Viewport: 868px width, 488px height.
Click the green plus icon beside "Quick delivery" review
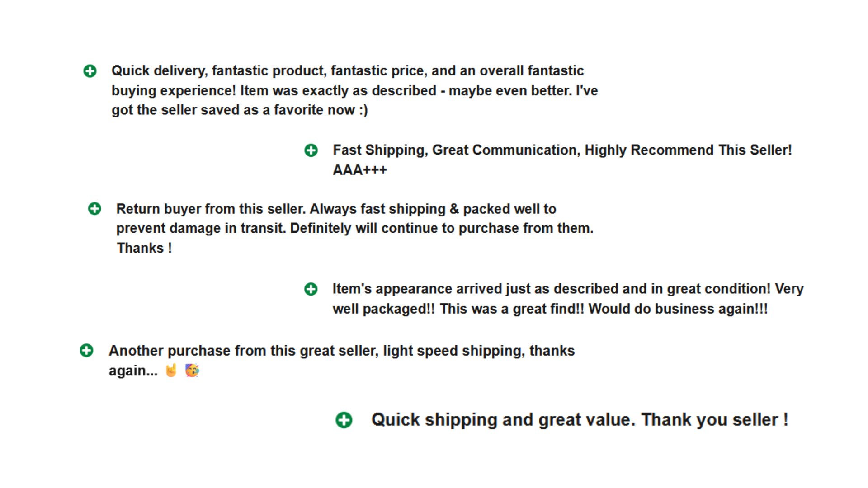pos(90,71)
